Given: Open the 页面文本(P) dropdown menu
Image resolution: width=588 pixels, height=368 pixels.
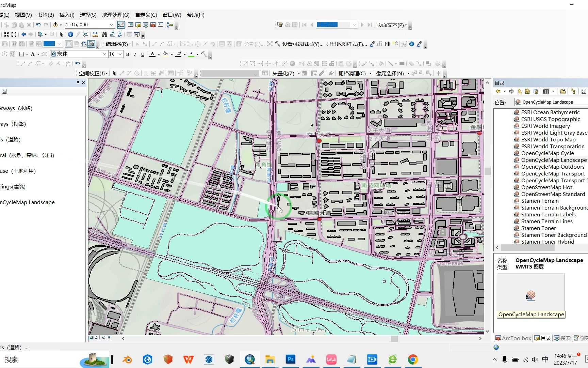Looking at the screenshot, I should coord(392,25).
